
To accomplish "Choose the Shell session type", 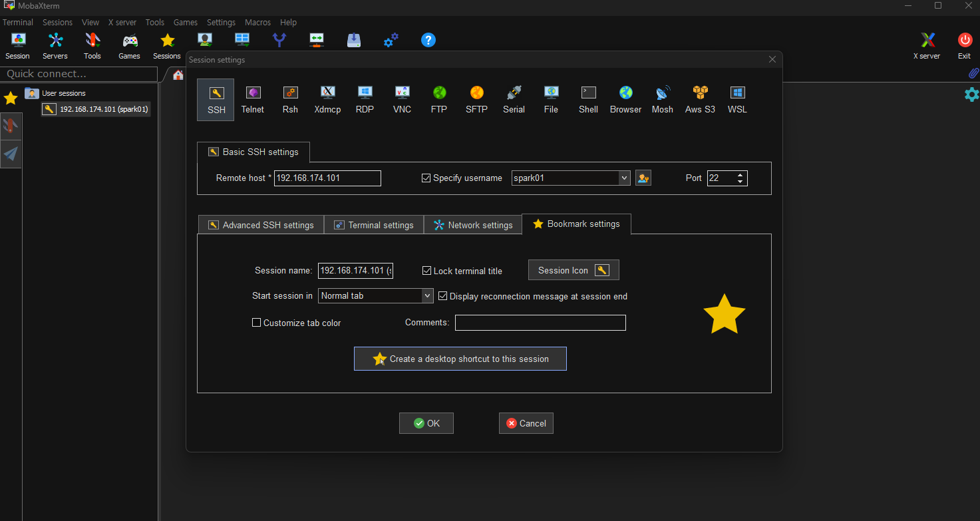I will pyautogui.click(x=588, y=100).
